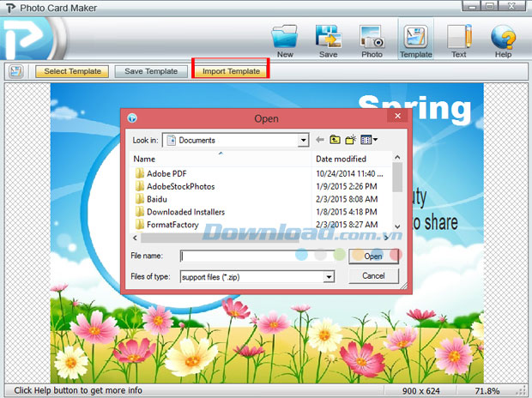Go back to previous folder in dialog

(x=320, y=140)
